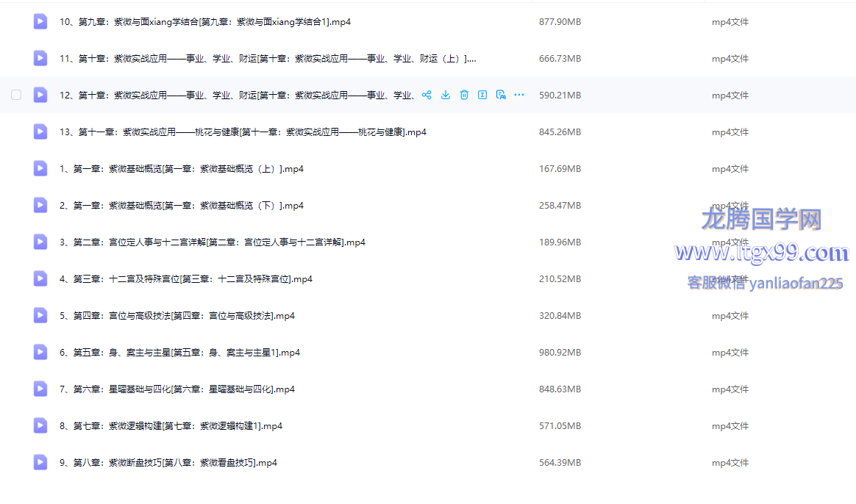Open file 11 第十章 事业、学业、财运（上）
This screenshot has width=856, height=504.
coord(268,59)
